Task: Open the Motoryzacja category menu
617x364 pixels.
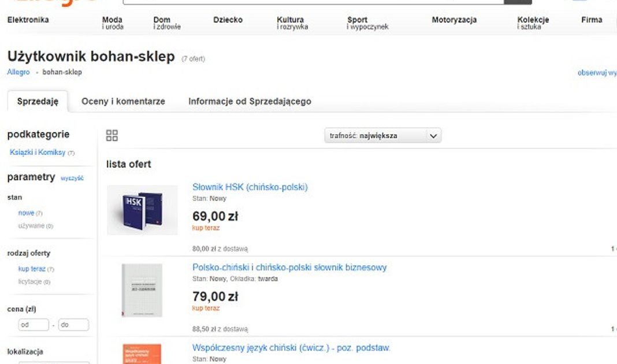Action: 454,20
